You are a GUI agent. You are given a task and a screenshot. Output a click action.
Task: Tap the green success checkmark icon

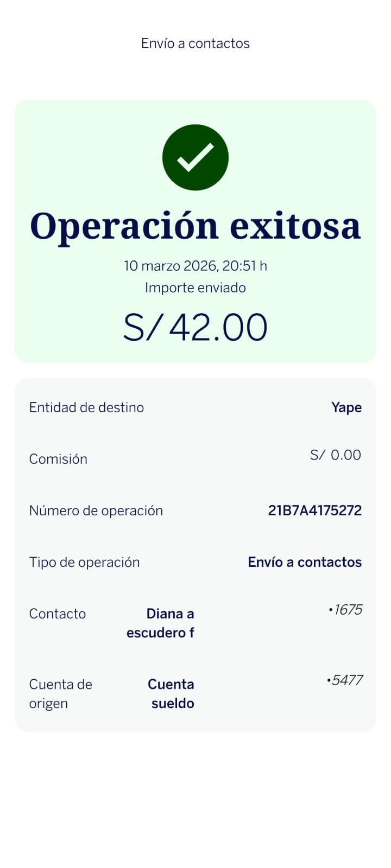195,157
